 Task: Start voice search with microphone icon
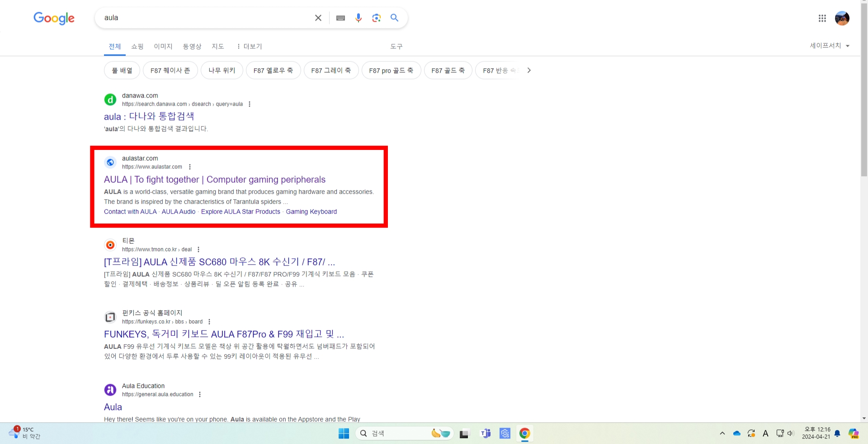[x=359, y=18]
